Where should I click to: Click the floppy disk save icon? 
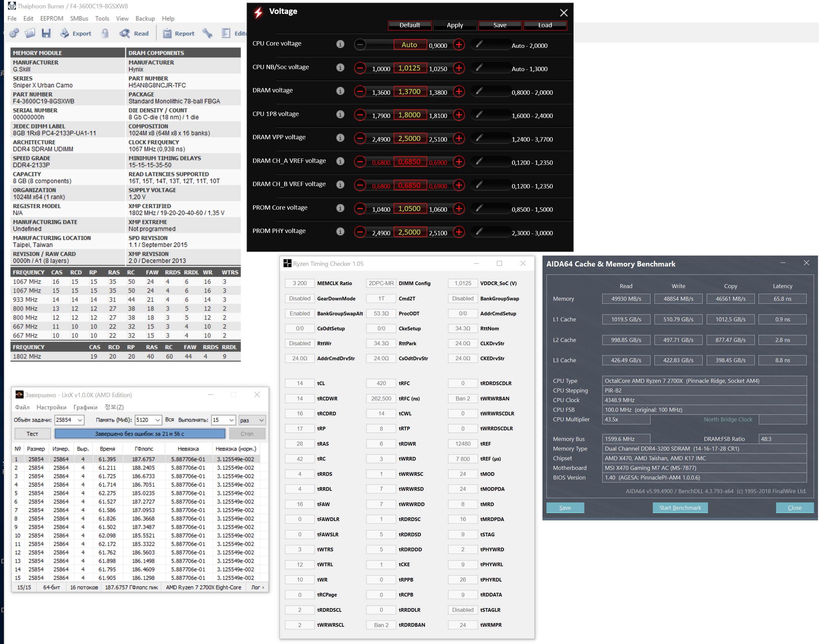pyautogui.click(x=46, y=33)
